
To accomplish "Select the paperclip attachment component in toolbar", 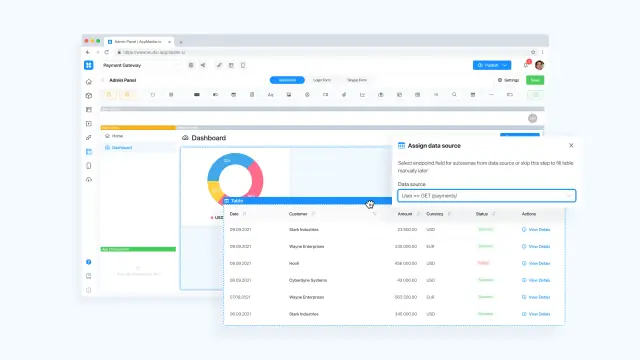I will (x=344, y=95).
